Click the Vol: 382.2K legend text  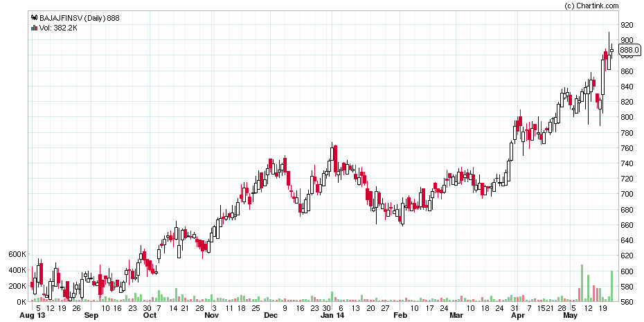(x=57, y=28)
